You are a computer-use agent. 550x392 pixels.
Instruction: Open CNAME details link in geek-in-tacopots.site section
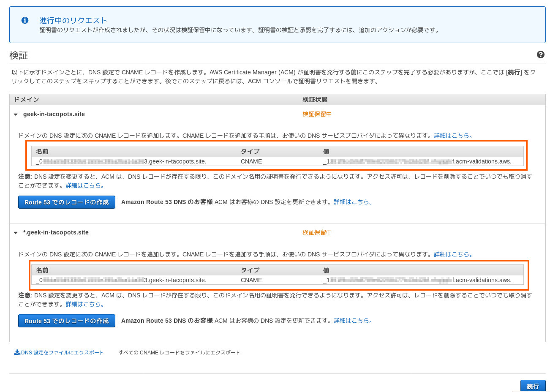click(454, 136)
